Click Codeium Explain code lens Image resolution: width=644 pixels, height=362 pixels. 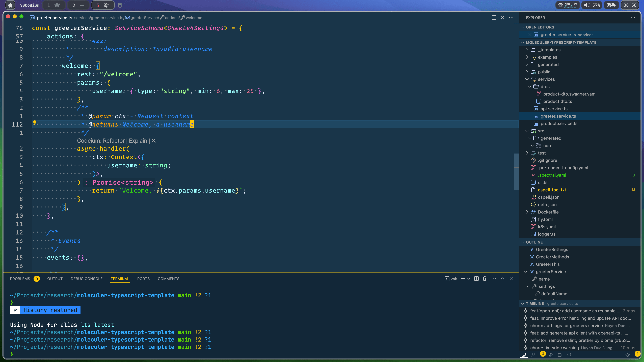tap(138, 141)
